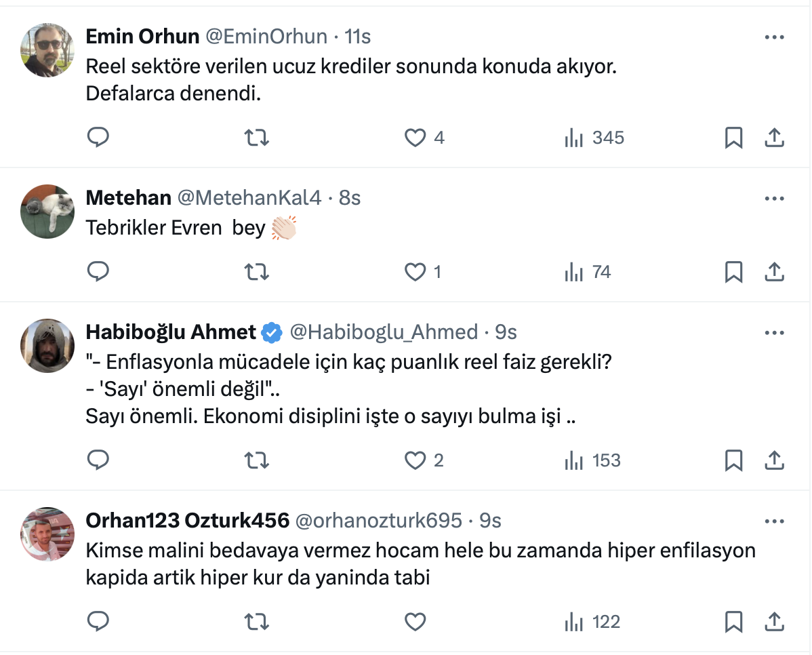
Task: Retweet Emin Orhun's post about kredi
Action: (x=257, y=138)
